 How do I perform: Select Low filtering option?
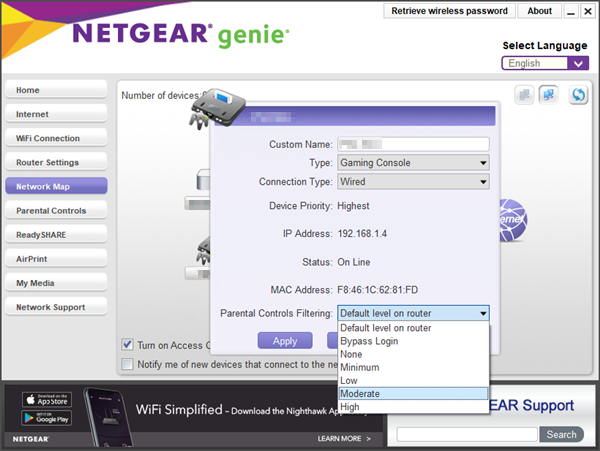tap(414, 381)
